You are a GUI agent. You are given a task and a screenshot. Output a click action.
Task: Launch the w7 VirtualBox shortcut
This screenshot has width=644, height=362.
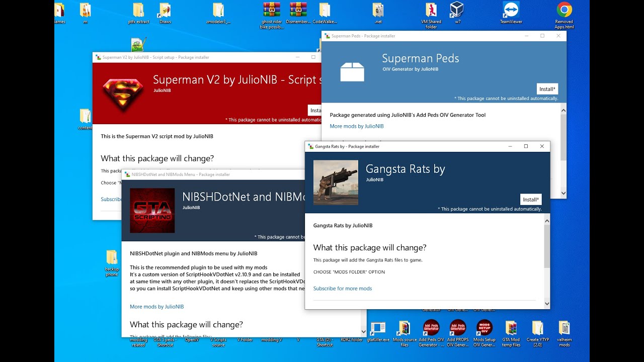457,14
